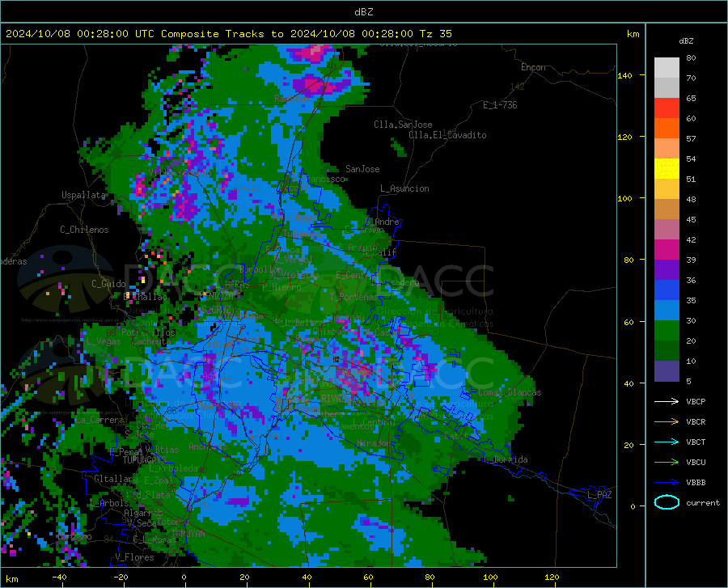
Task: Click the 'dBZ' title at the top
Action: tap(363, 12)
